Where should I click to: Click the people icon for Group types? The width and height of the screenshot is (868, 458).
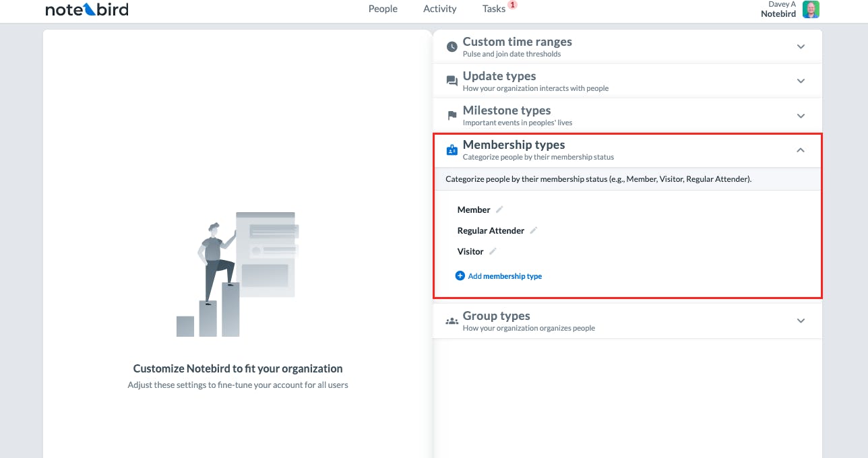452,321
